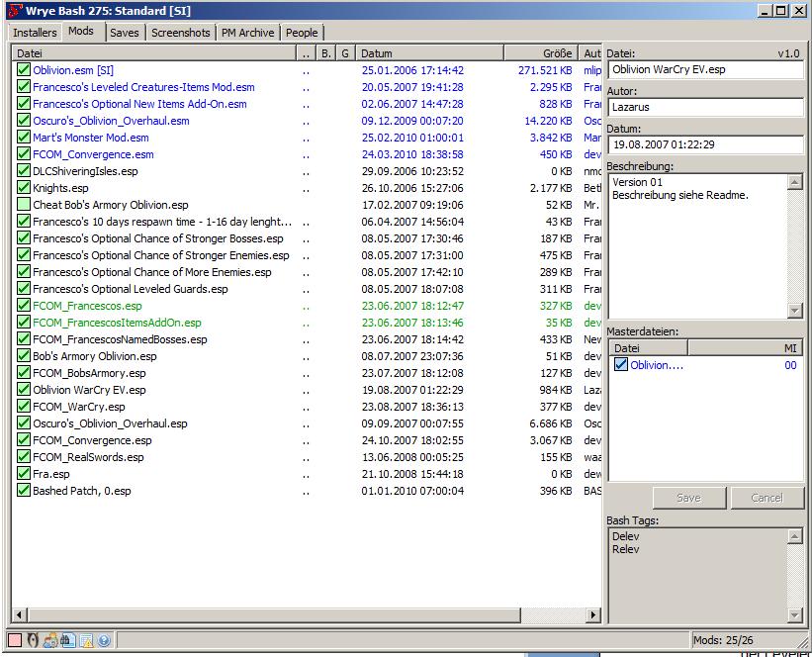Sort mod list by Datum column header
The image size is (812, 657).
(428, 52)
